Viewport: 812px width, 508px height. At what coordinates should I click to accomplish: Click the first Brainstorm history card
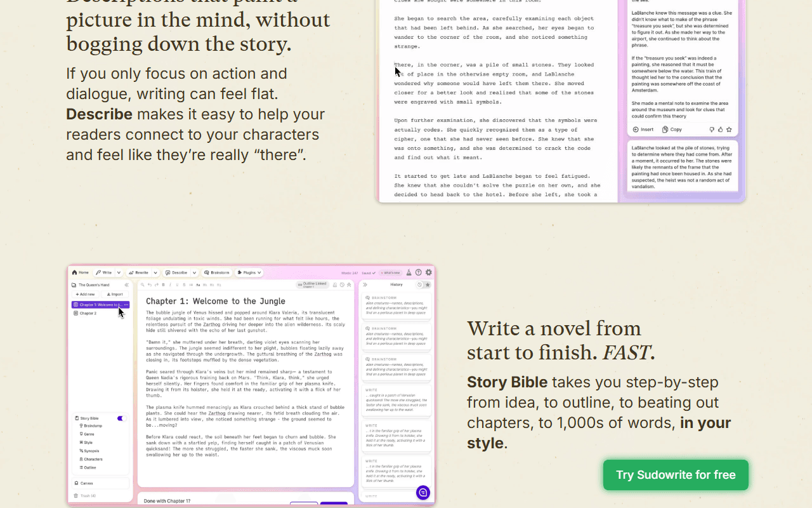point(396,305)
